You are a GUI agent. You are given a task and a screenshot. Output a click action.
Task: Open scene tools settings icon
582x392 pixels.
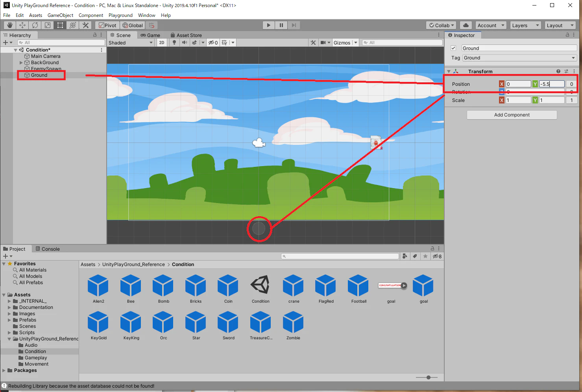[x=313, y=43]
